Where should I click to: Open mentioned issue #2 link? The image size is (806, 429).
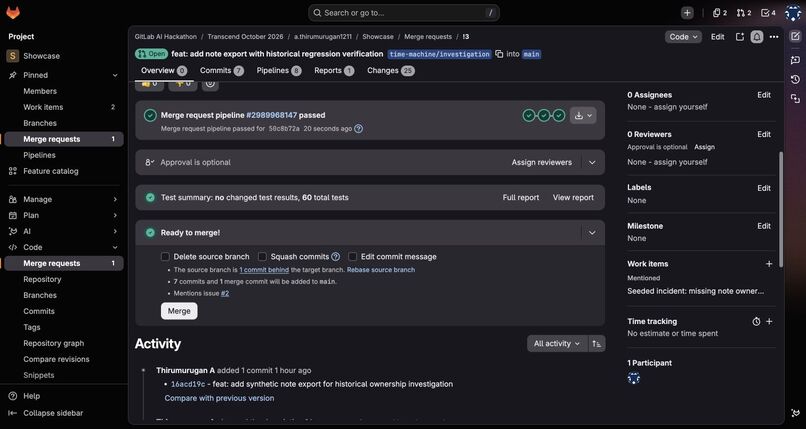pyautogui.click(x=225, y=293)
